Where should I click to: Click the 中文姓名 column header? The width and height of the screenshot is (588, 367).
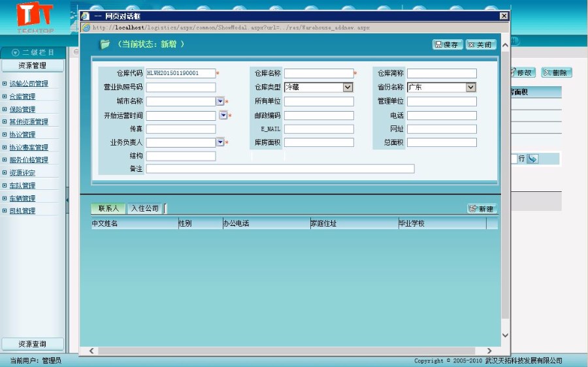point(135,223)
